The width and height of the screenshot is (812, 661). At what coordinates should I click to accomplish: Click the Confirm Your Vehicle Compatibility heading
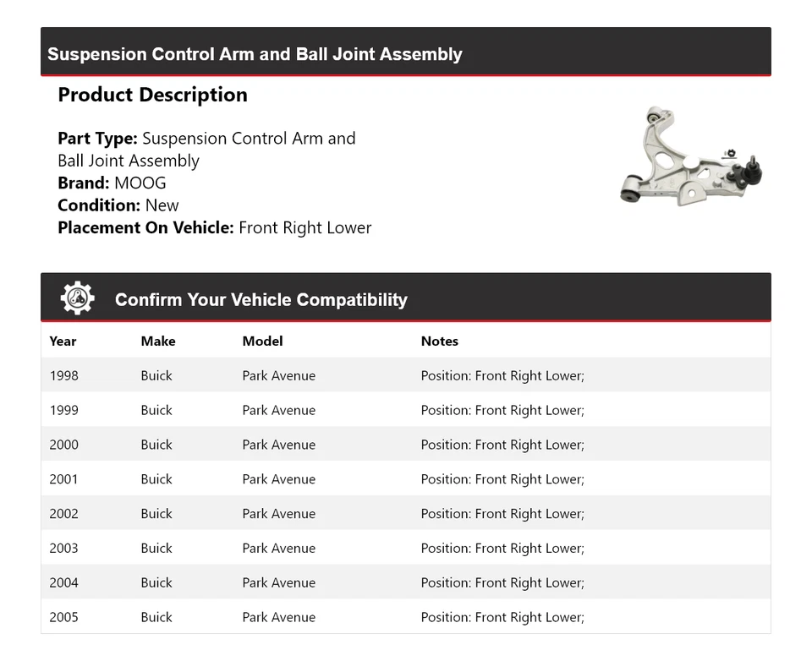pyautogui.click(x=261, y=300)
